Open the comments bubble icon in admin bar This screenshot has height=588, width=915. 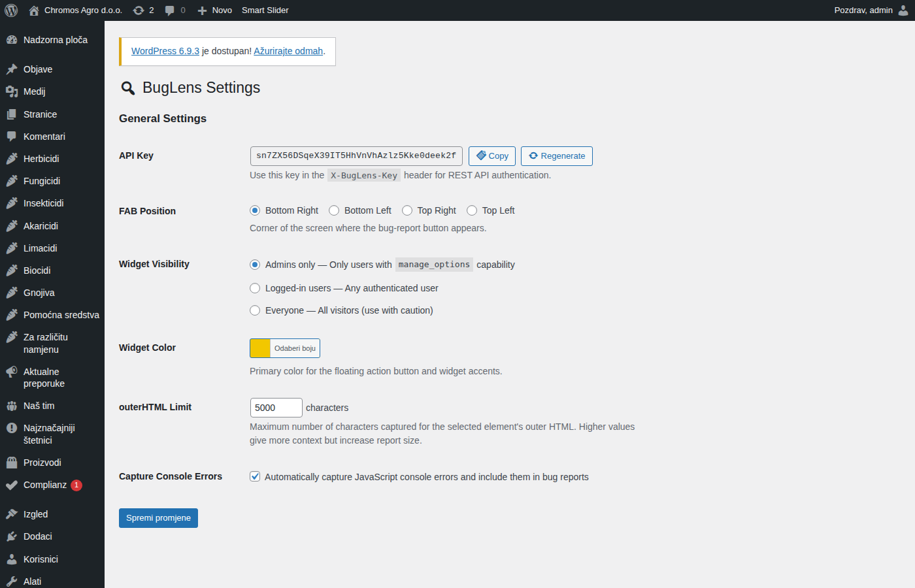click(x=170, y=10)
